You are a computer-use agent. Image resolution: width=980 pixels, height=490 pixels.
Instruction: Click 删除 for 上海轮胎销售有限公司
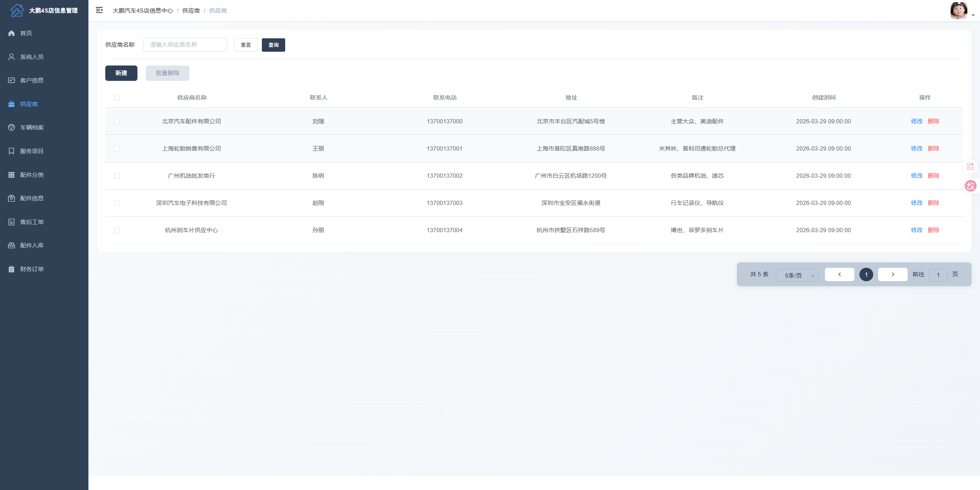click(934, 149)
